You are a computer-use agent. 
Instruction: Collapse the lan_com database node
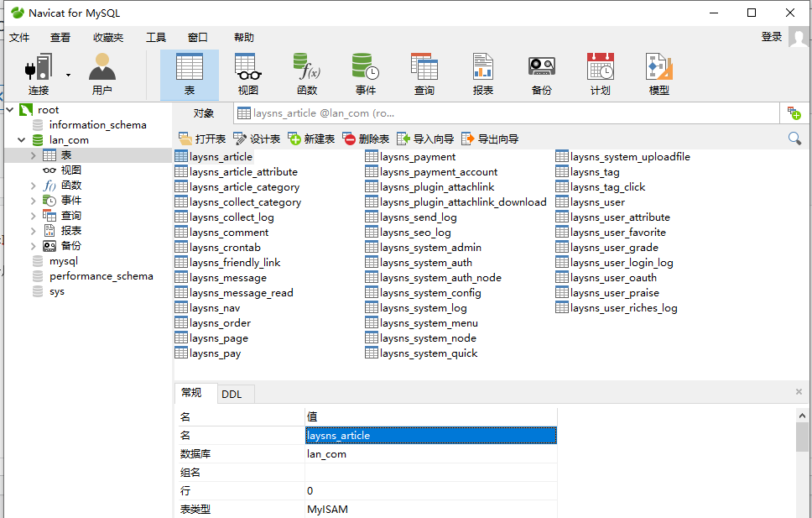pyautogui.click(x=22, y=140)
